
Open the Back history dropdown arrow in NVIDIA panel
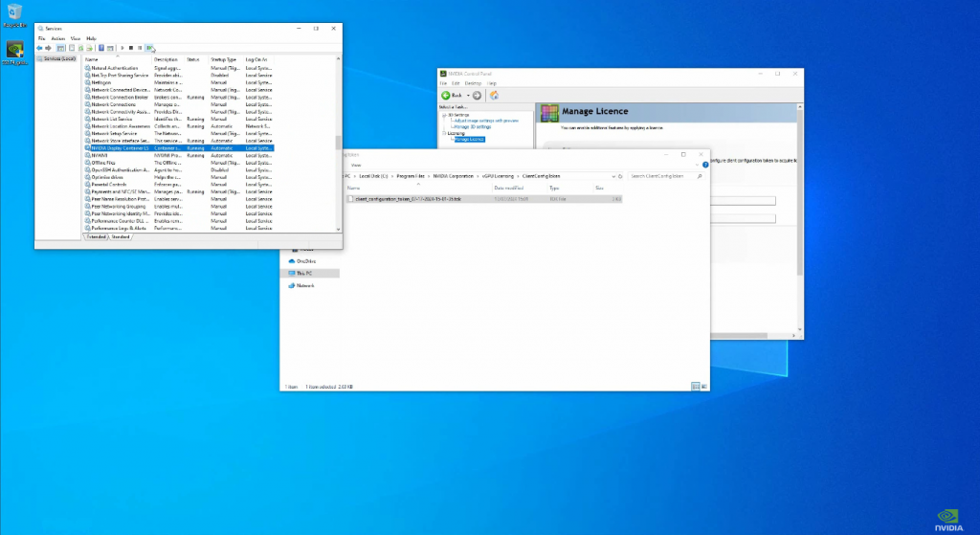point(468,95)
